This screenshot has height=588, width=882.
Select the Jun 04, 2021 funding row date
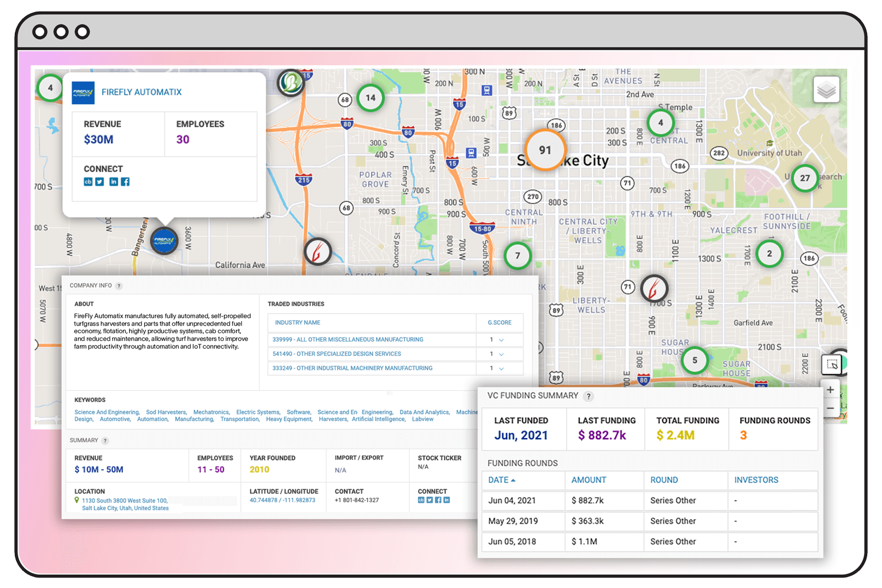click(512, 500)
